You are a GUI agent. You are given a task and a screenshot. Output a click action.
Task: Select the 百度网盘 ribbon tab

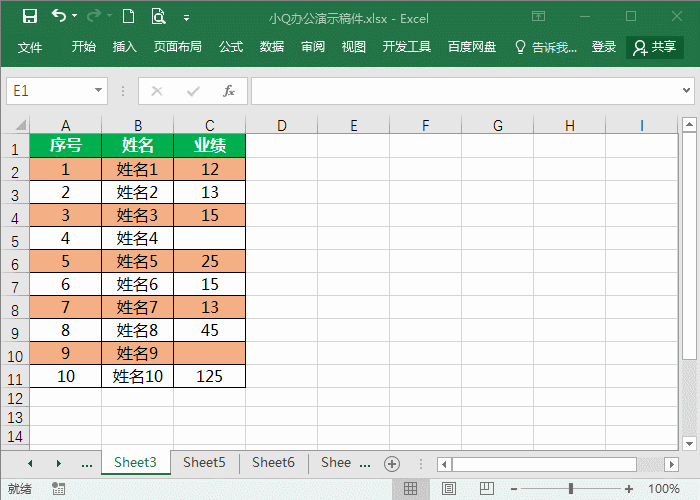tap(472, 47)
